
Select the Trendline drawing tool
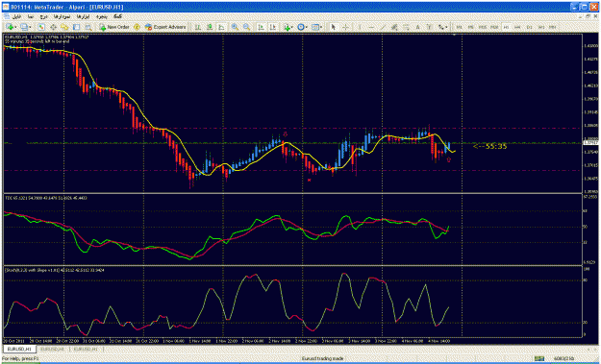point(383,27)
